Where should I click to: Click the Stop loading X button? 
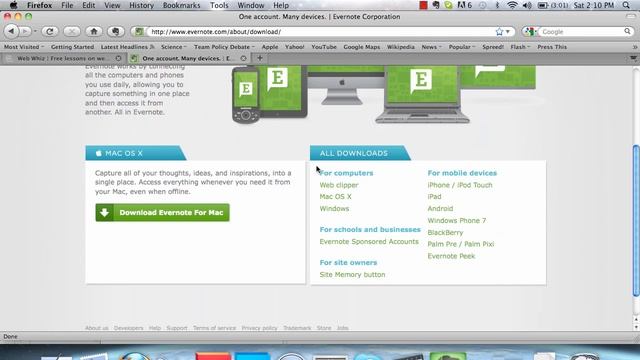coord(72,31)
